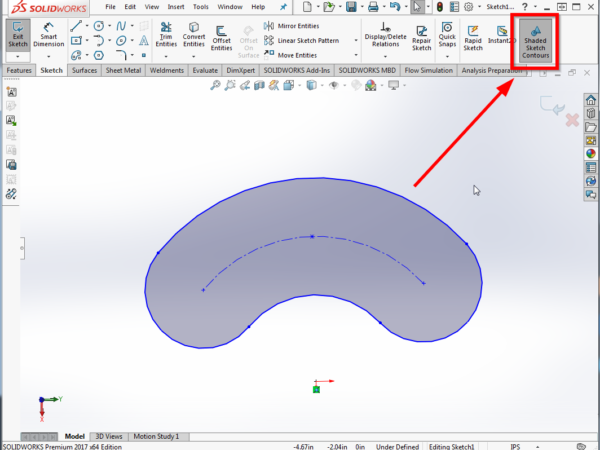This screenshot has height=450, width=600.
Task: Toggle Hide/Show Items eye icon
Action: click(x=334, y=85)
